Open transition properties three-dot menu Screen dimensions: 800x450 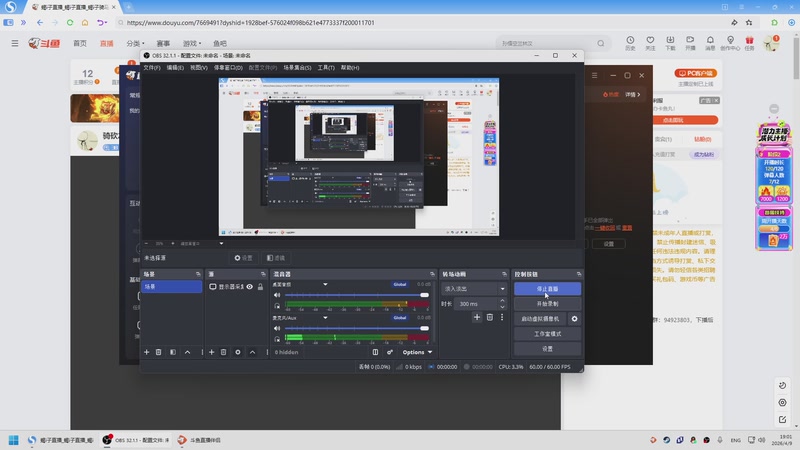click(x=502, y=317)
